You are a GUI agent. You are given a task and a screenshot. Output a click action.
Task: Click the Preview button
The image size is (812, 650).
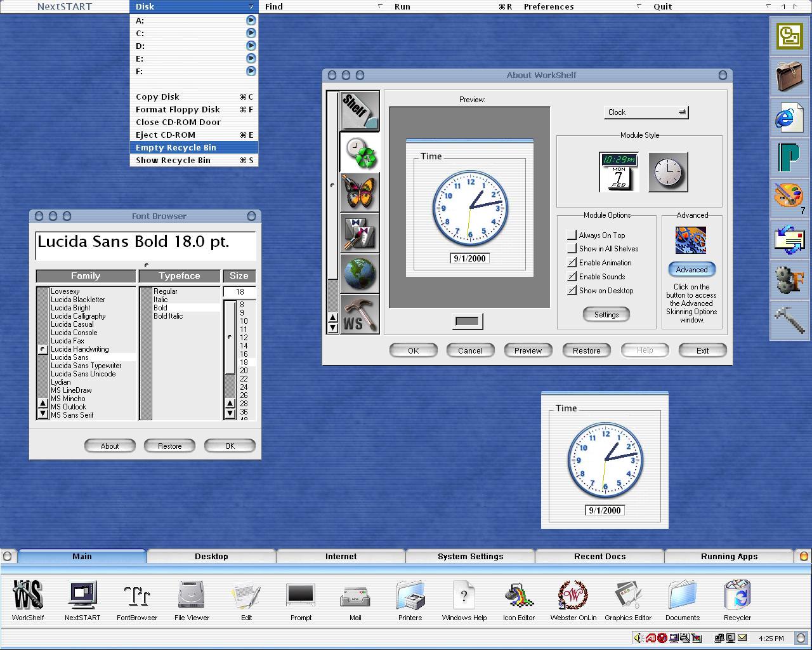tap(528, 350)
